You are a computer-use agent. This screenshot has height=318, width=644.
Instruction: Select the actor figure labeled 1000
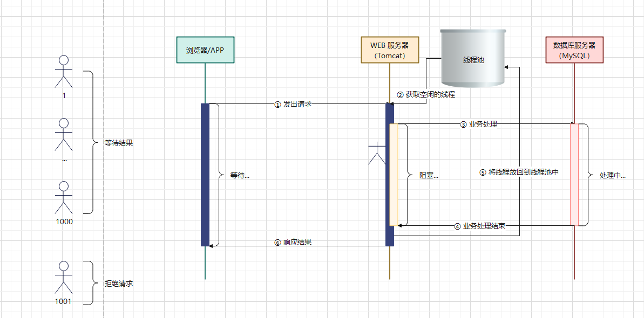(64, 197)
